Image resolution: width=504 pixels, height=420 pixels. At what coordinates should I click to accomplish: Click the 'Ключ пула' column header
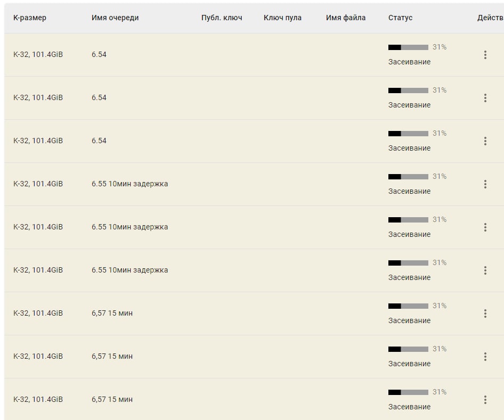[282, 18]
